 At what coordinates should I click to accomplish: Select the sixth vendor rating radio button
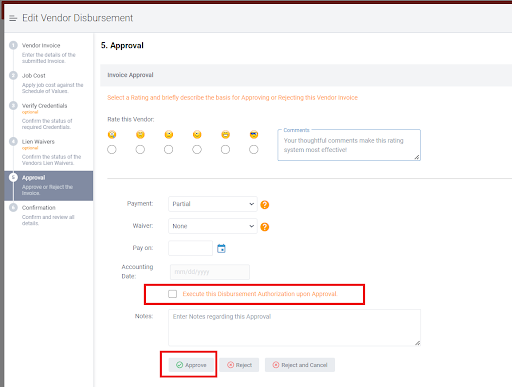[254, 149]
